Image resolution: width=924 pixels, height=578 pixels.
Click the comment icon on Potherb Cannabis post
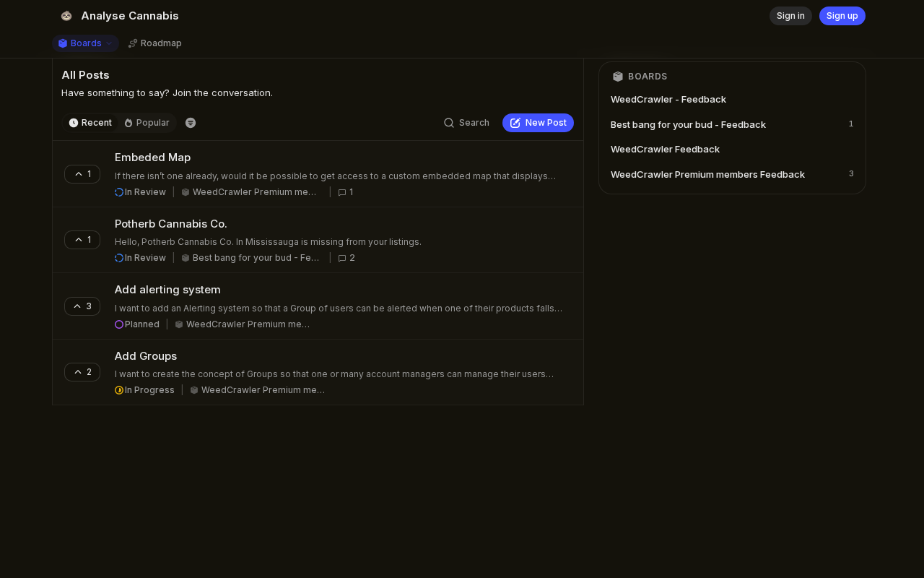pos(342,258)
